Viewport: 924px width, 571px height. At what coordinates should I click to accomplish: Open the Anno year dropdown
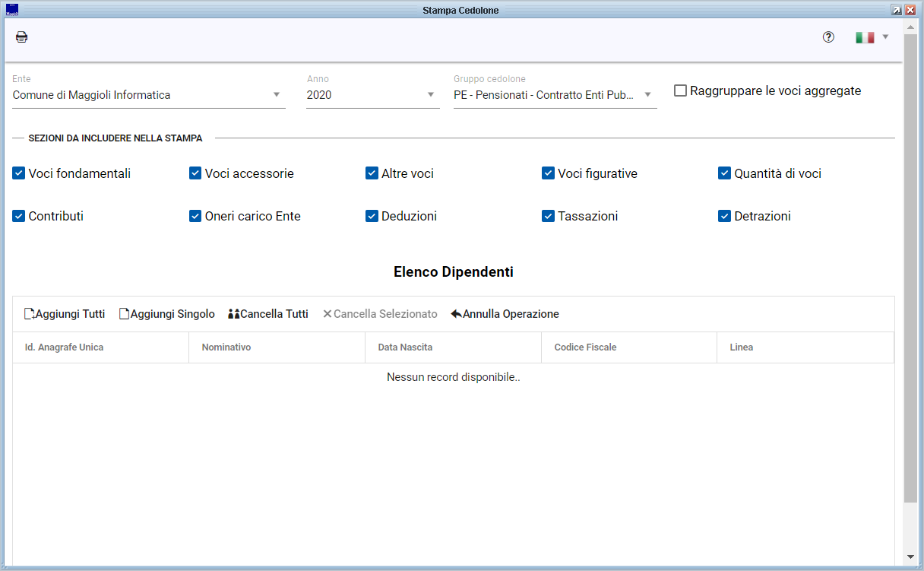[431, 95]
